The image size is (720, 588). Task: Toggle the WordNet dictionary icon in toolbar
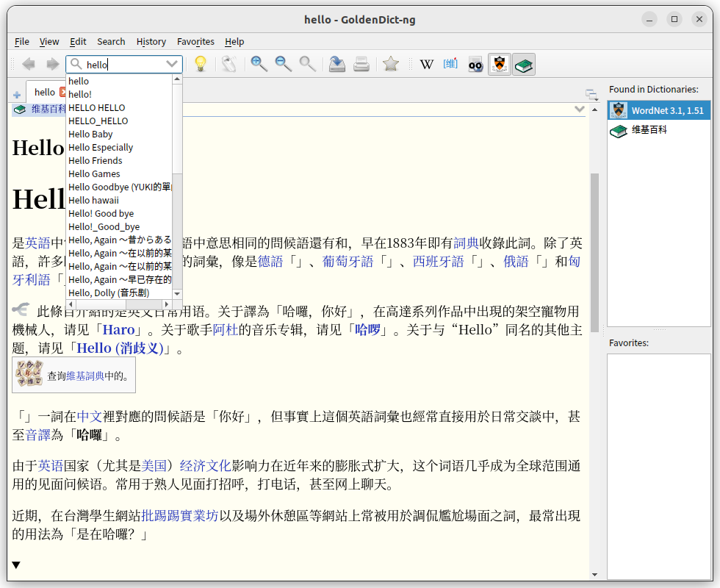click(x=500, y=65)
